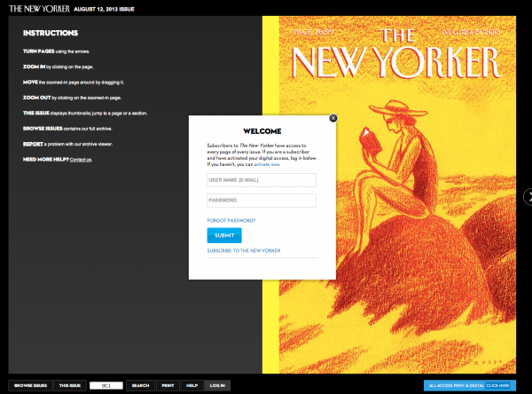Open the activate now link
This screenshot has width=532, height=394.
point(267,164)
